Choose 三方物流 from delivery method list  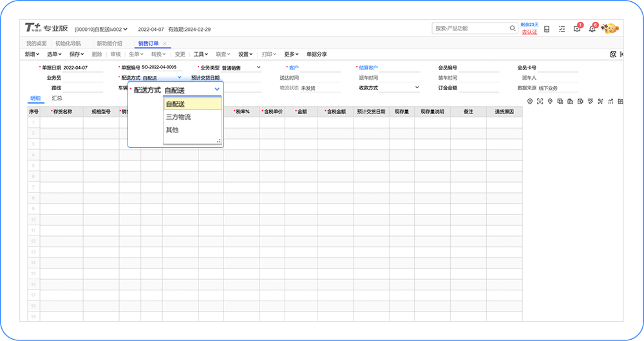coord(178,117)
